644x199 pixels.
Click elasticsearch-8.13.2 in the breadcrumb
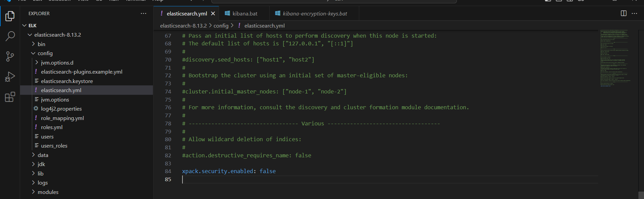183,26
